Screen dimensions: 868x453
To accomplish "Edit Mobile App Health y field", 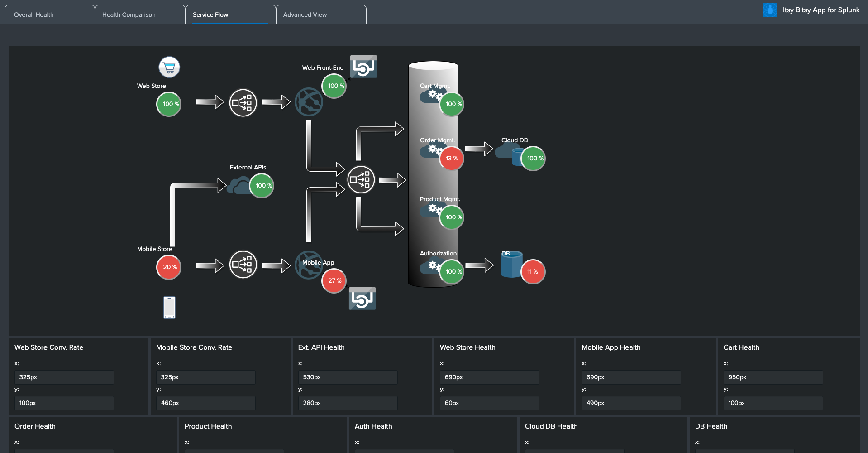I will 631,403.
